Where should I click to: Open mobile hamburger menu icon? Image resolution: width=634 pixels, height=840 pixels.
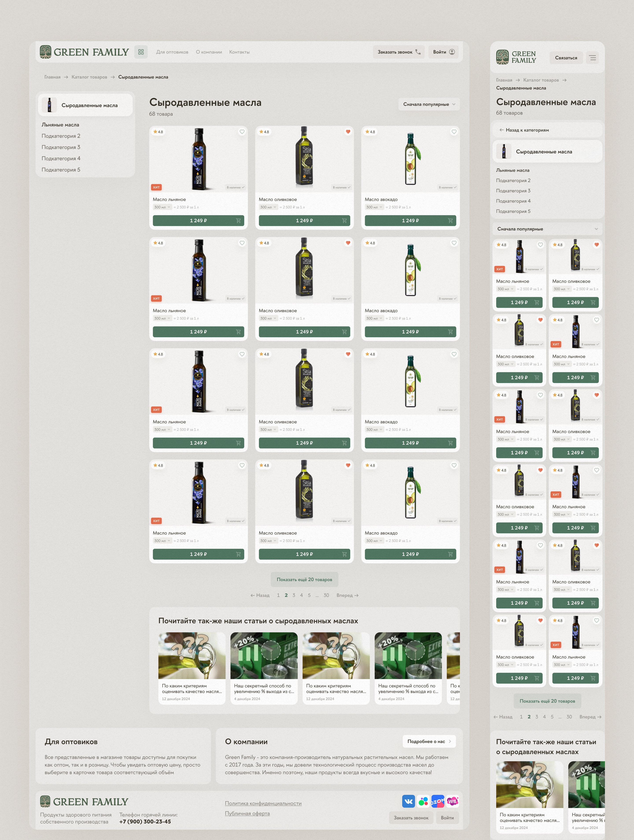593,58
